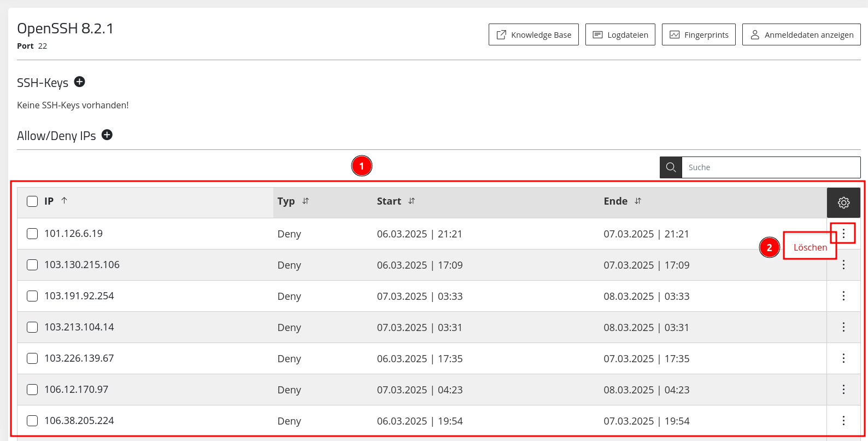Select checkbox for 103.130.215.106
Screen dimensions: 868x441
[32, 265]
